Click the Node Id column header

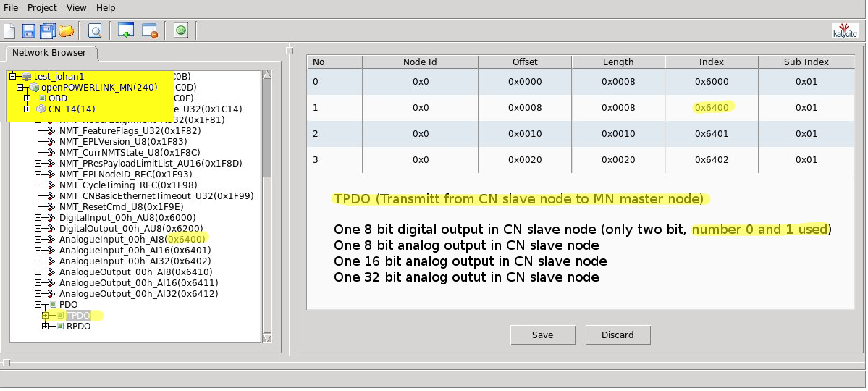(x=420, y=62)
